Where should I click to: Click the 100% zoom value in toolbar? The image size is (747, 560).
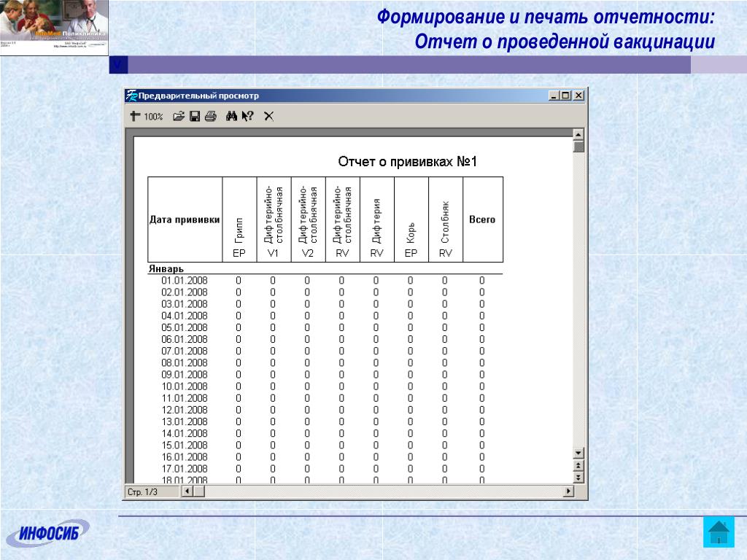153,117
